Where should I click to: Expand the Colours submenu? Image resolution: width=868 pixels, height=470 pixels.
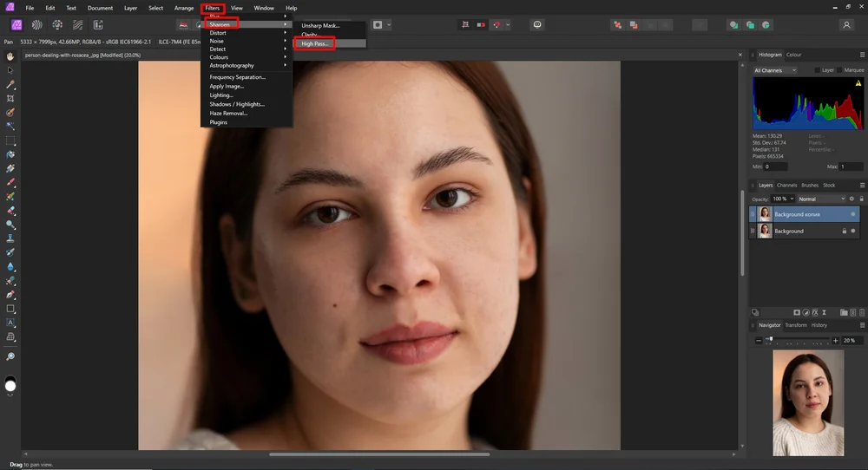click(x=247, y=57)
